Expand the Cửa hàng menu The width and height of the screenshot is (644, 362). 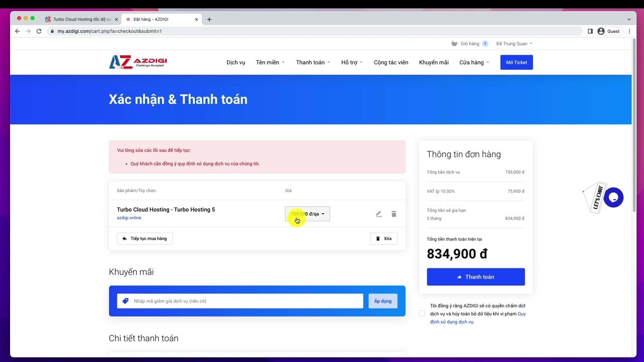[474, 62]
